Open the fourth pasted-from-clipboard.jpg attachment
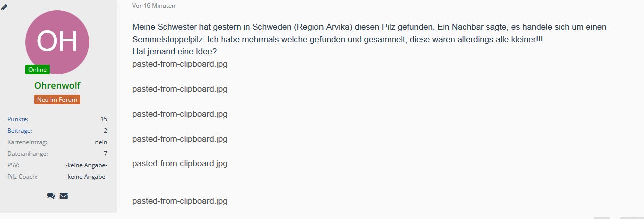Image resolution: width=644 pixels, height=219 pixels. pyautogui.click(x=180, y=139)
